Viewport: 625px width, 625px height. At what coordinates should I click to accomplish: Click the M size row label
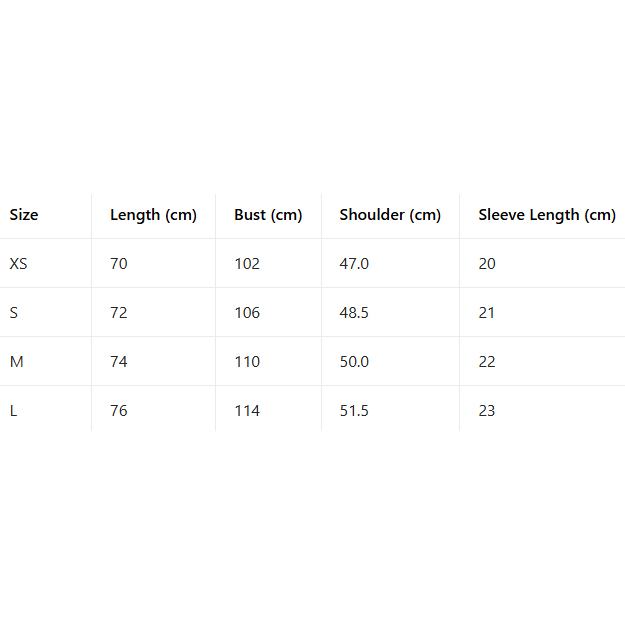(x=16, y=362)
